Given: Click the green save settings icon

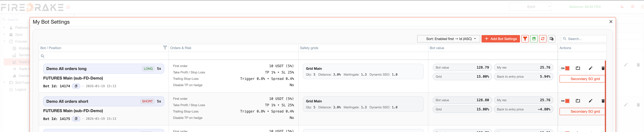Looking at the screenshot, I should click(534, 39).
